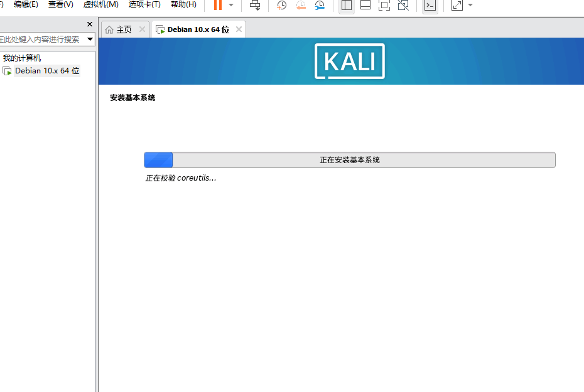This screenshot has width=584, height=392.
Task: Expand the library search dropdown arrow
Action: (90, 39)
